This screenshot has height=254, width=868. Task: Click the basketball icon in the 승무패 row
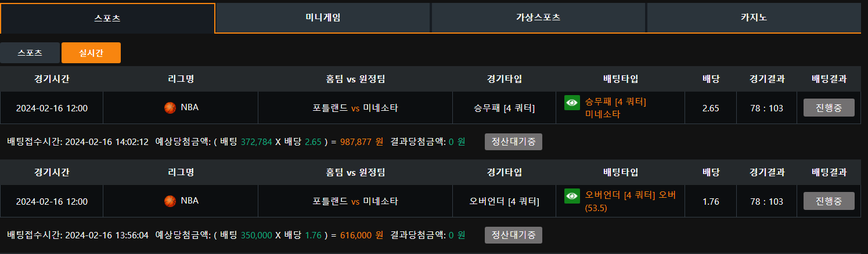(170, 107)
